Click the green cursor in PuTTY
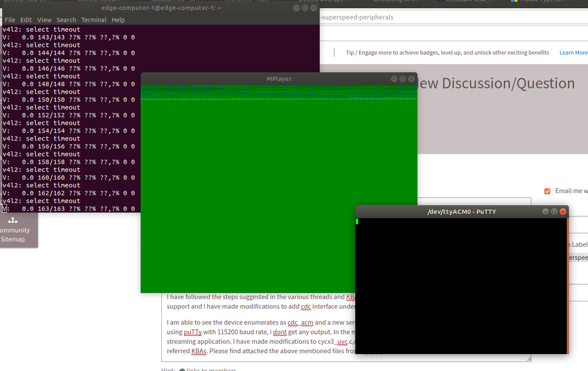 pos(357,221)
